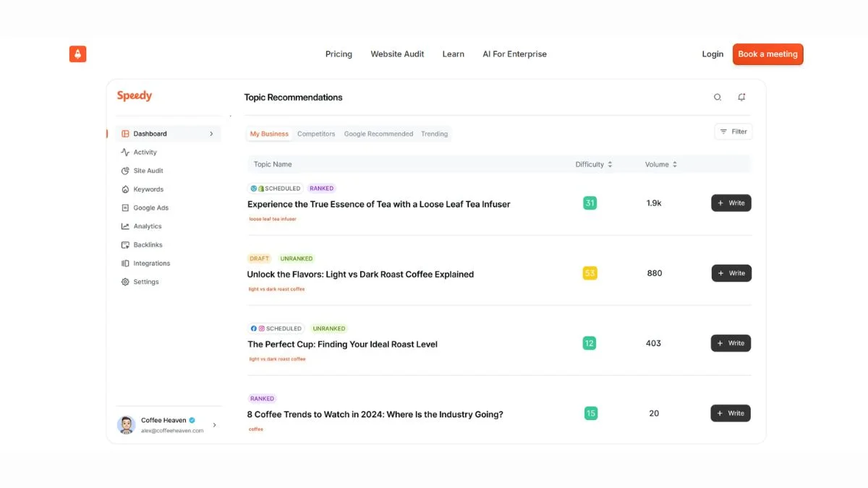Click volume value 403
This screenshot has height=488, width=868.
653,343
